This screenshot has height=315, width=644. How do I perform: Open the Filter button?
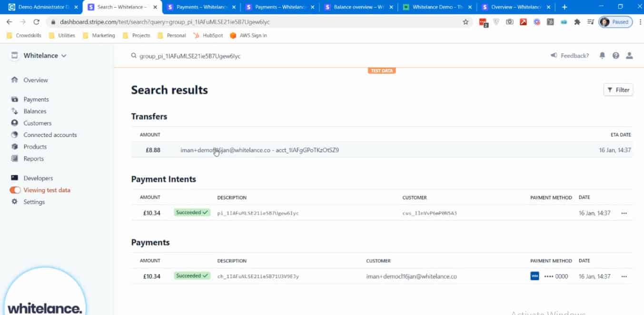[x=618, y=90]
